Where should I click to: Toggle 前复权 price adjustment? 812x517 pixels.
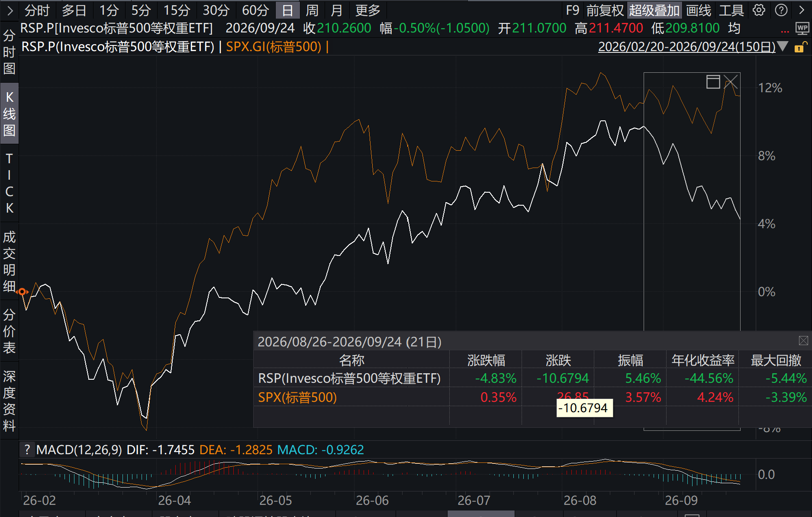pyautogui.click(x=605, y=10)
